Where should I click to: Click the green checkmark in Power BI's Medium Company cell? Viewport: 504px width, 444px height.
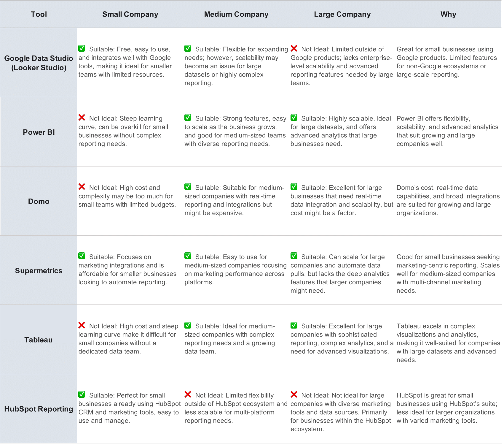188,118
